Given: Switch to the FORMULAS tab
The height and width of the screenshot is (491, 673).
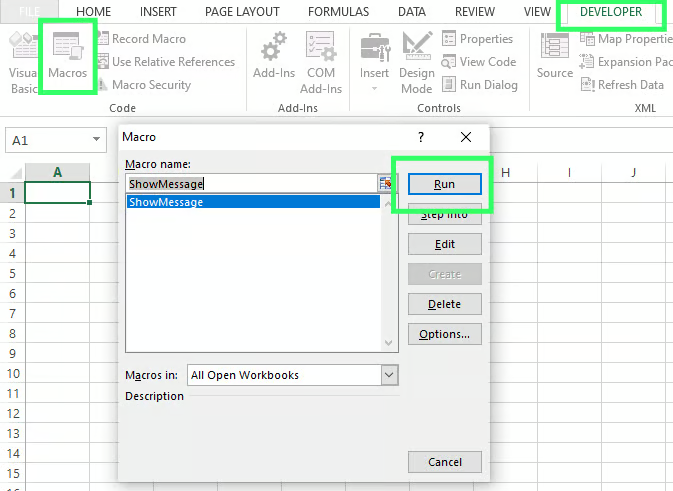Looking at the screenshot, I should click(338, 12).
